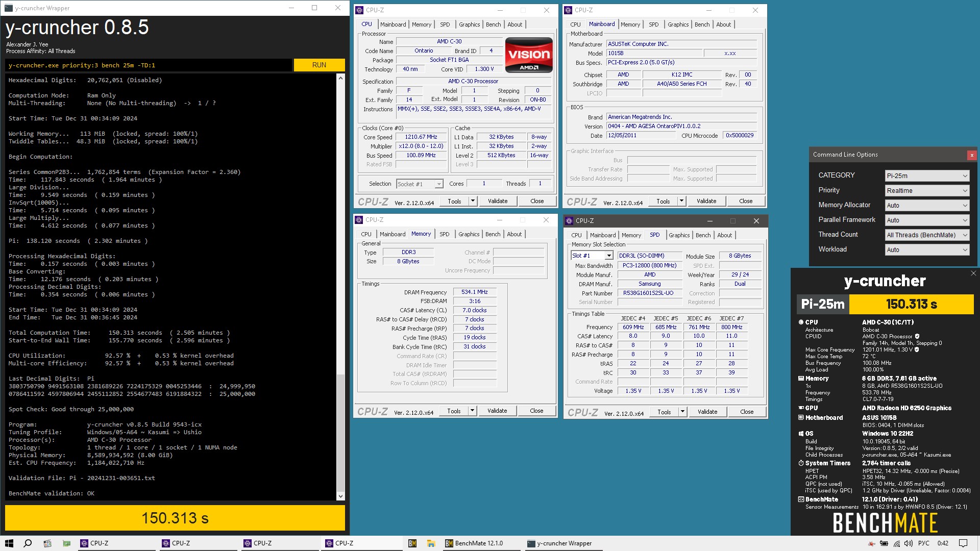
Task: Click the BenchMate version icon in result panel
Action: 801,499
